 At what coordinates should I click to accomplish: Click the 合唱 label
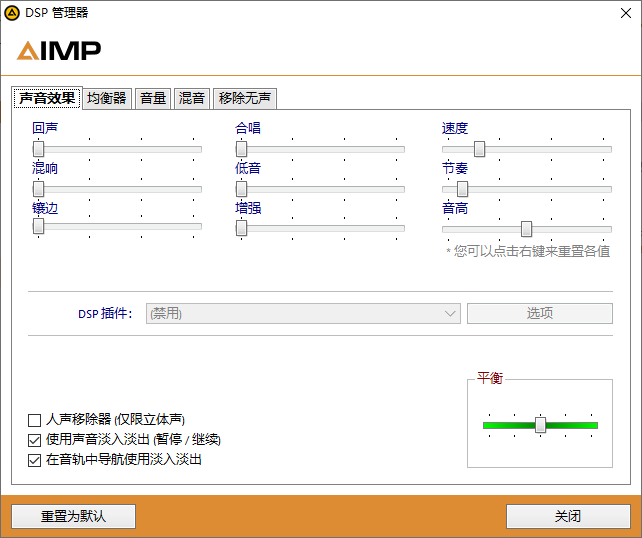coord(248,128)
